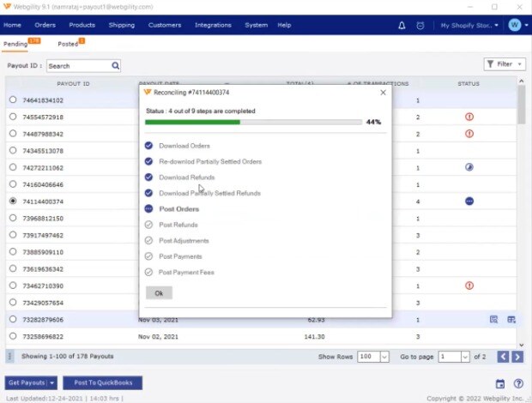Screen dimensions: 532x403
Task: Click Post Adjustments pending step icon
Action: pos(148,240)
